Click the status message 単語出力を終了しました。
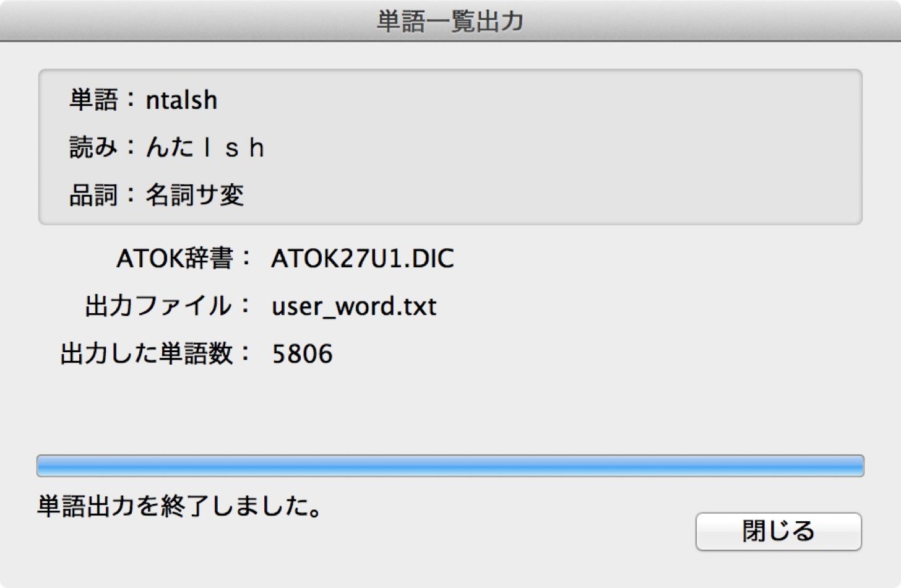This screenshot has width=901, height=588. [x=180, y=506]
